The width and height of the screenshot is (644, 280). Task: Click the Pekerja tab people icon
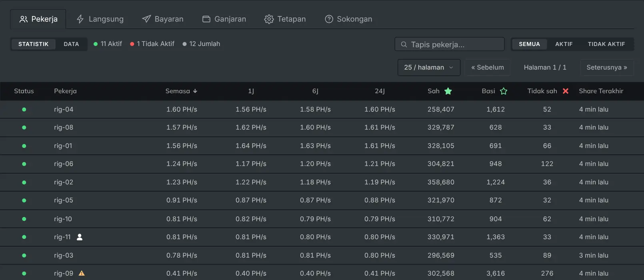click(24, 19)
